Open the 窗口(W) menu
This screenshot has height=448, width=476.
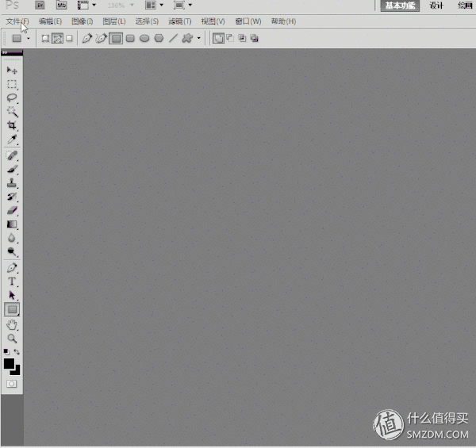pyautogui.click(x=248, y=21)
